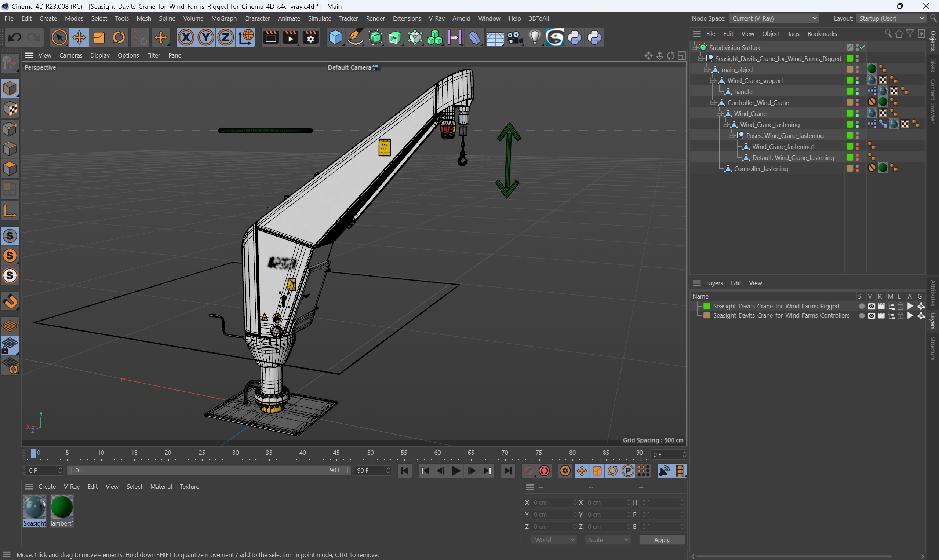Toggle Subdivision Surface enable checkmark
The image size is (939, 560).
863,47
